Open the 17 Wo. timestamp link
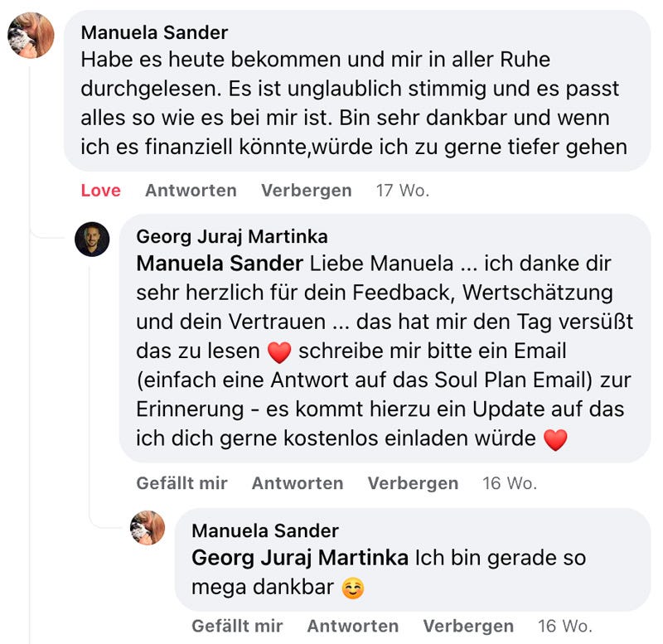663x644 pixels. tap(402, 191)
